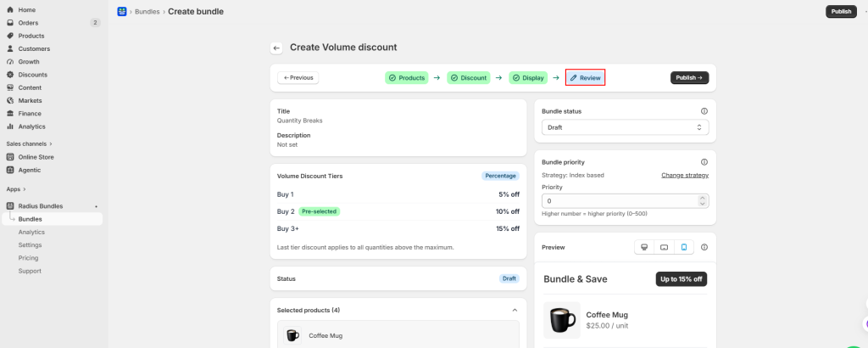Open Radius Bundles via its app icon
Viewport: 868px width, 348px height.
[x=10, y=206]
